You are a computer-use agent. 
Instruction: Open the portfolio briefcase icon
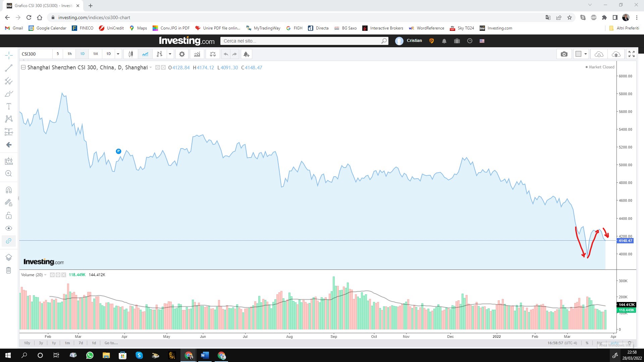click(x=457, y=41)
